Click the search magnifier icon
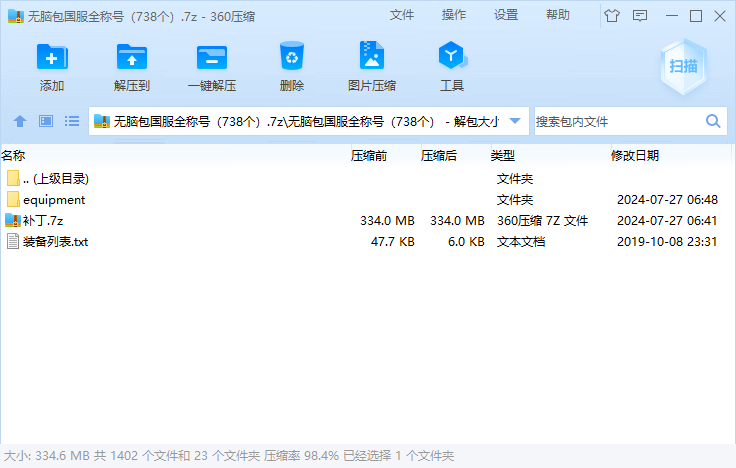 click(714, 121)
